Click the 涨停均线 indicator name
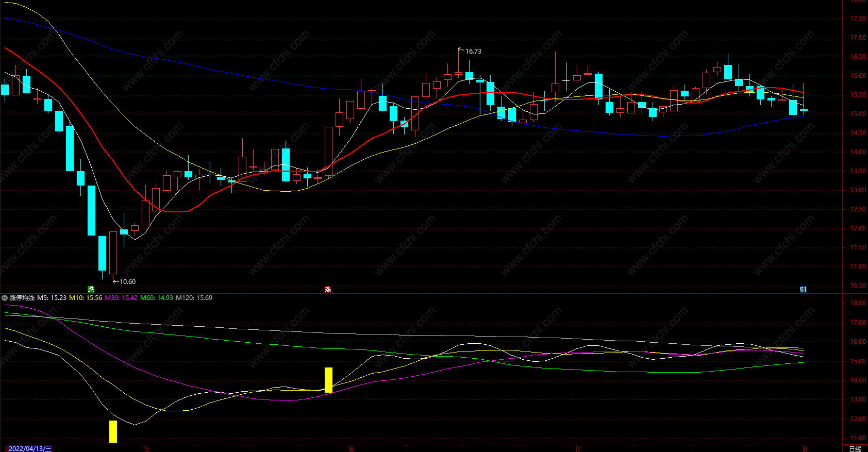This screenshot has width=868, height=452. (22, 298)
